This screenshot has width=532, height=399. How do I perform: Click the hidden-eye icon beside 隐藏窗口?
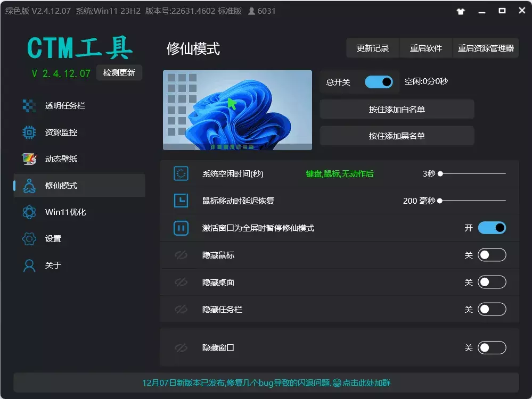[x=181, y=348]
